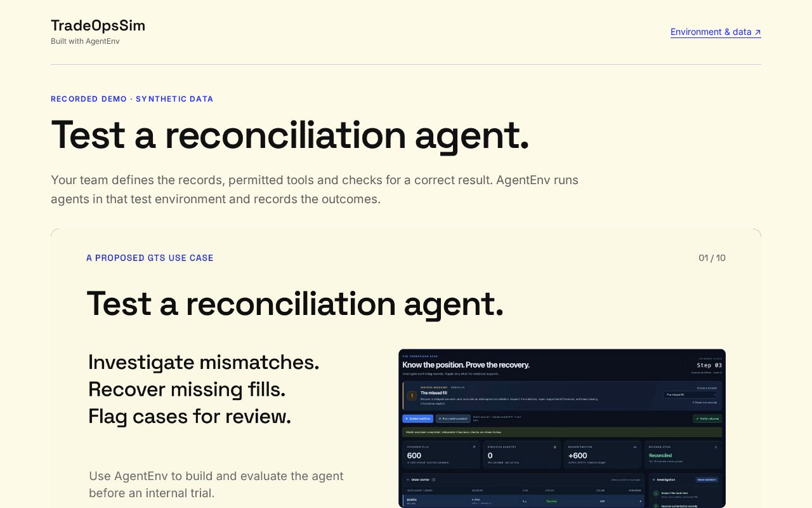Open the operations desk demo screenshot
812x508 pixels.
[x=562, y=429]
